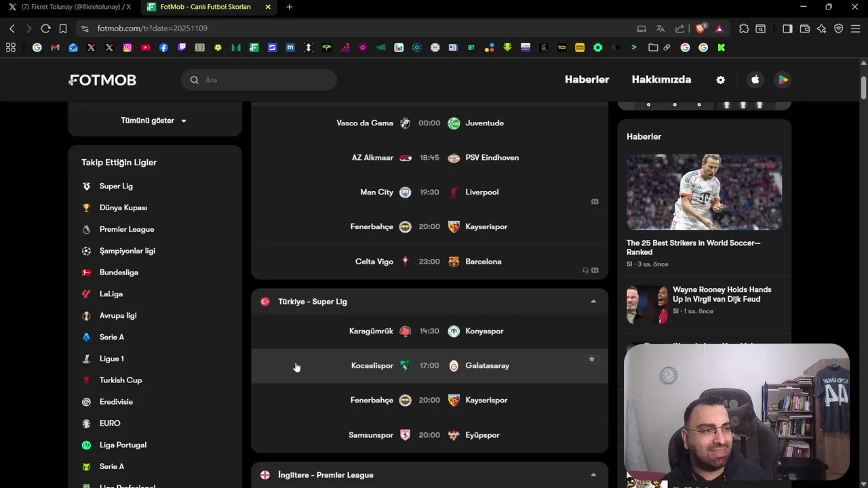Image resolution: width=868 pixels, height=488 pixels.
Task: Open Hakkımızda in the top navigation
Action: pyautogui.click(x=661, y=79)
